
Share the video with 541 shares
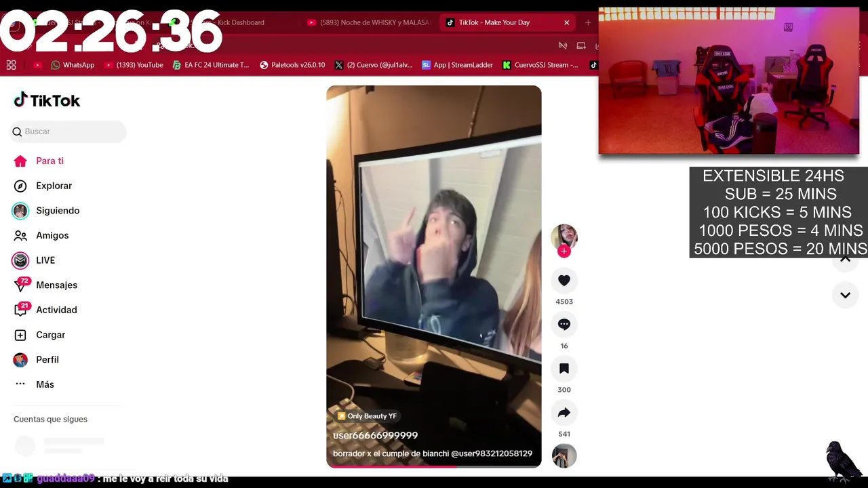click(564, 413)
